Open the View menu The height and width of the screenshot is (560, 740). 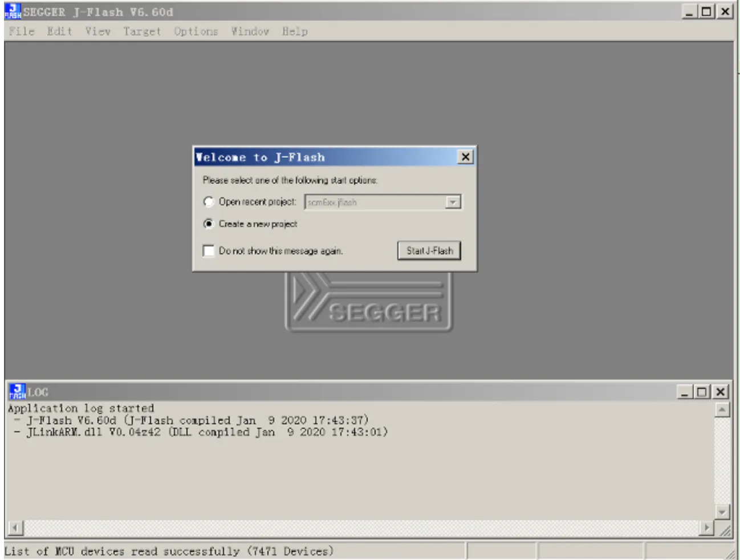pos(98,31)
